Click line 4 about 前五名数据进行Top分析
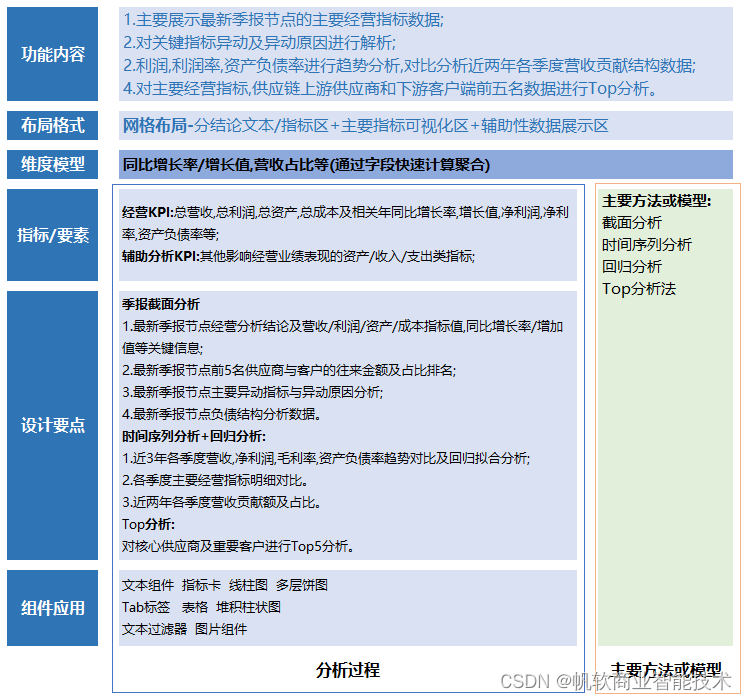 click(390, 89)
